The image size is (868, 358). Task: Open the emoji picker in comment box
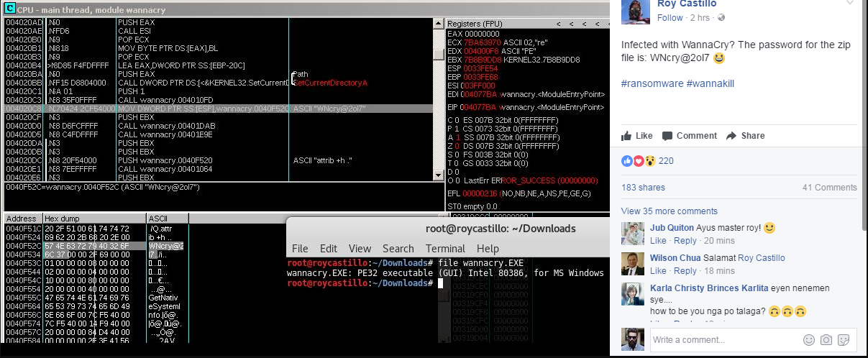(x=809, y=340)
